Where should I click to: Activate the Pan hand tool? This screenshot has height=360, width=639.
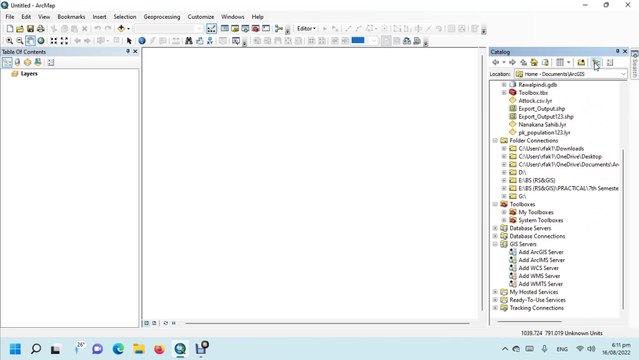(x=30, y=41)
